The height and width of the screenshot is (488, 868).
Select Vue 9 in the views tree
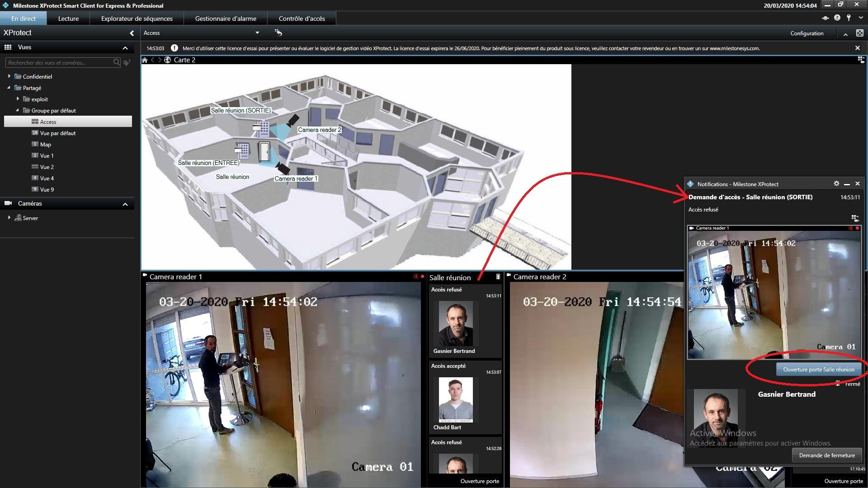tap(47, 189)
